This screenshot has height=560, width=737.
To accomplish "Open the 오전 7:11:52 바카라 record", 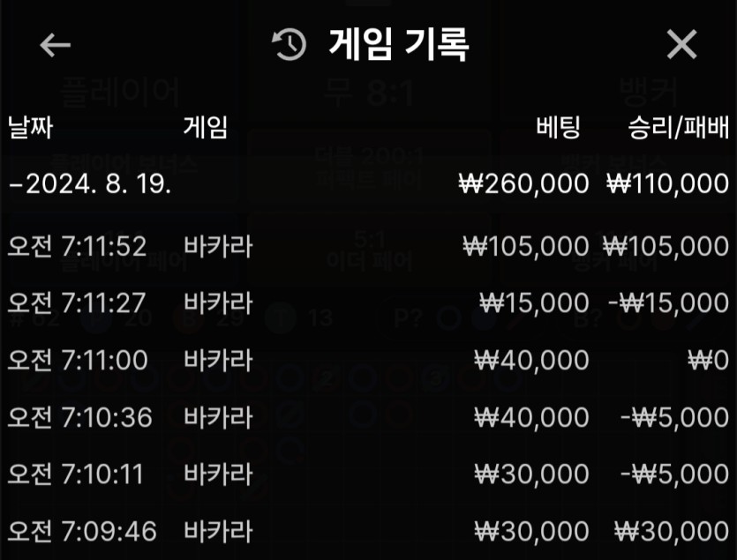I will coord(369,246).
